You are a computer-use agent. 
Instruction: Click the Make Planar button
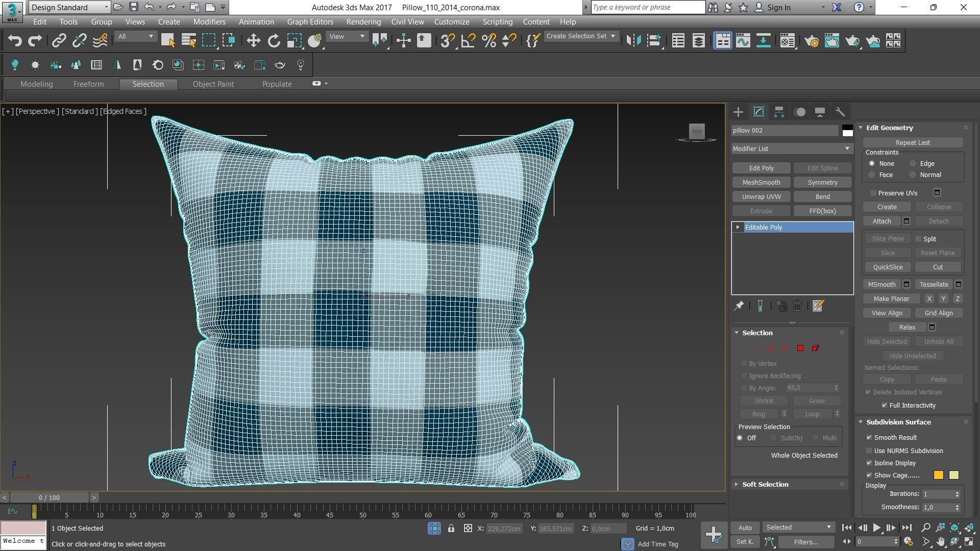891,299
